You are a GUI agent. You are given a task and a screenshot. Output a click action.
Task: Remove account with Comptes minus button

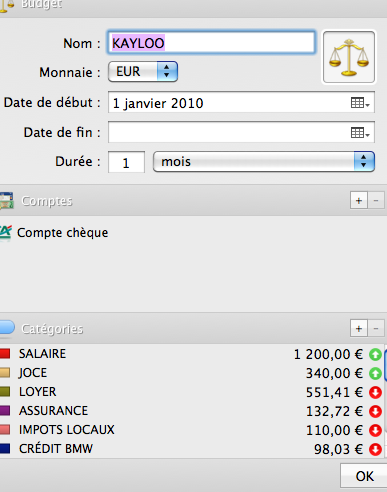(x=376, y=200)
